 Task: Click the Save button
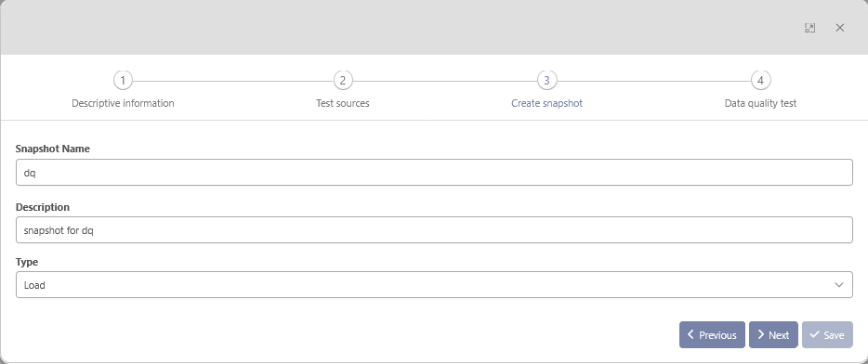click(827, 334)
